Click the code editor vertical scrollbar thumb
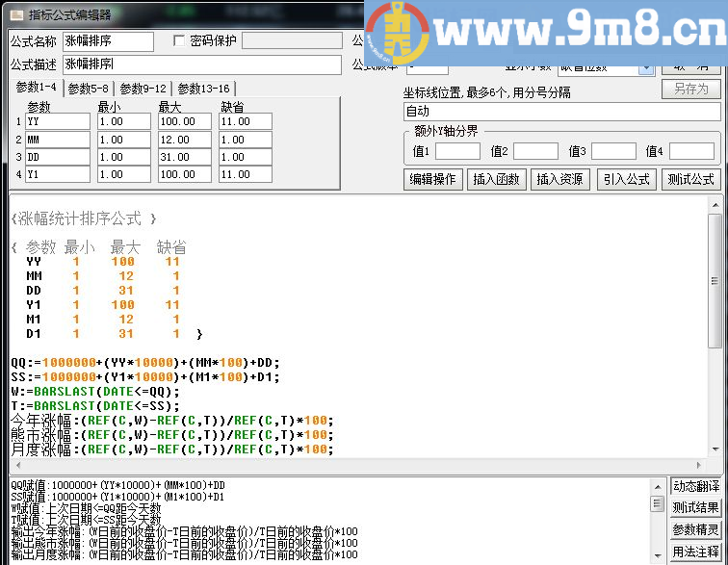728x565 pixels. (x=715, y=280)
